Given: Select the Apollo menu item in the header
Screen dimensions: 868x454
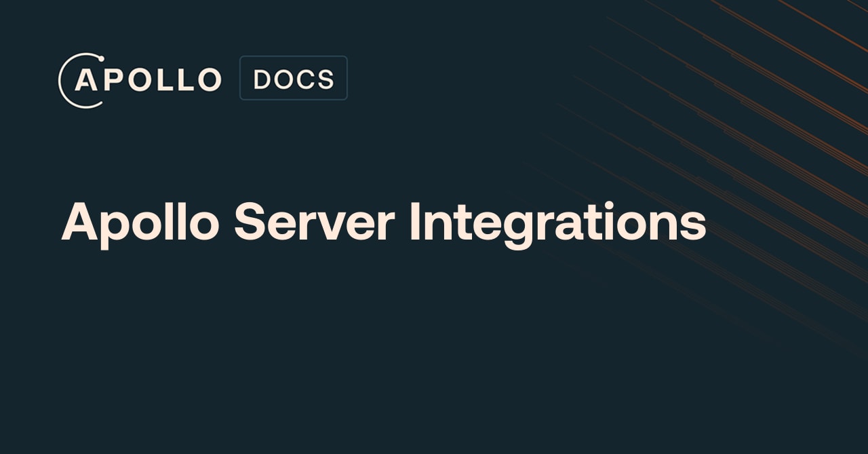Looking at the screenshot, I should pos(139,78).
